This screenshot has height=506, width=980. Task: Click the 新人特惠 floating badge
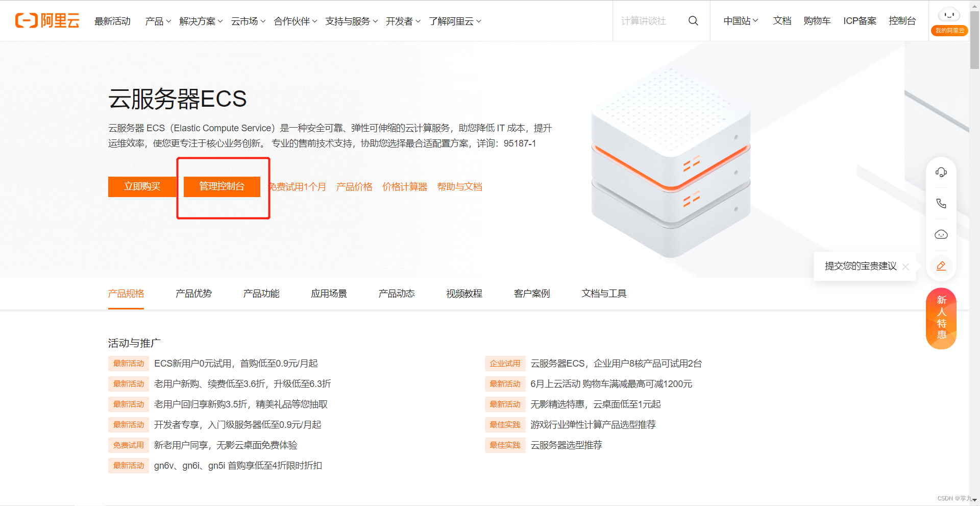(x=941, y=318)
